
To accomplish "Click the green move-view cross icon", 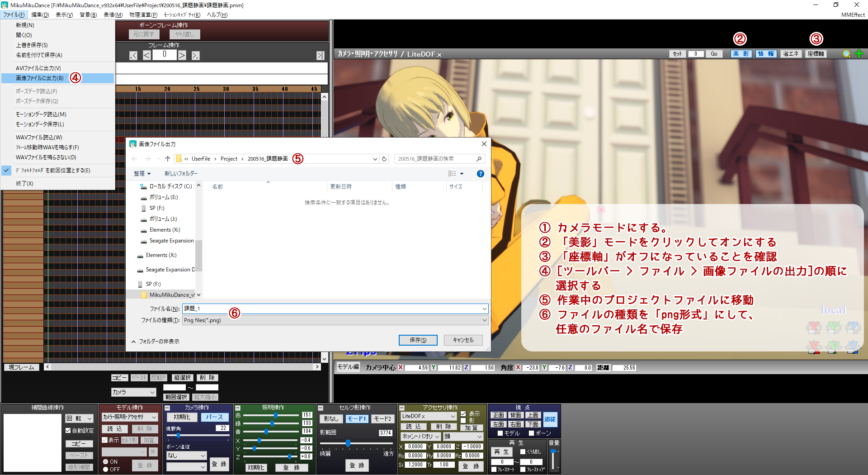I will (859, 54).
